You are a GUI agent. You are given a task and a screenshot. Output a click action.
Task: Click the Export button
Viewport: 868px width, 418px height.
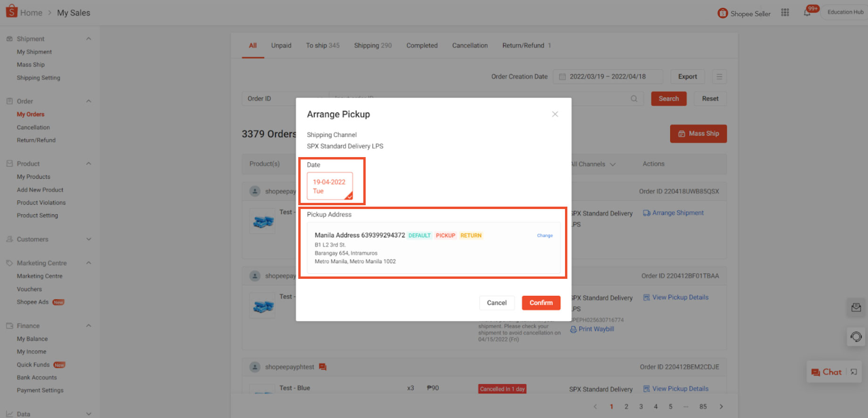(688, 76)
